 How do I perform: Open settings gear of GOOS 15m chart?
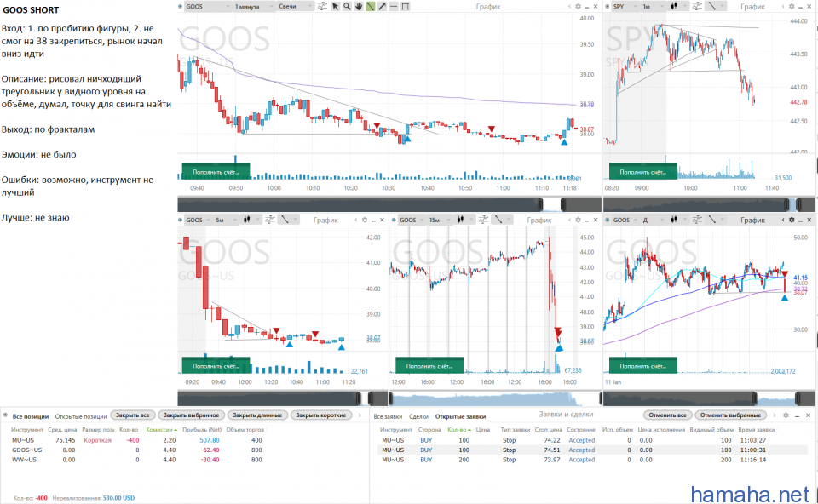pos(578,220)
